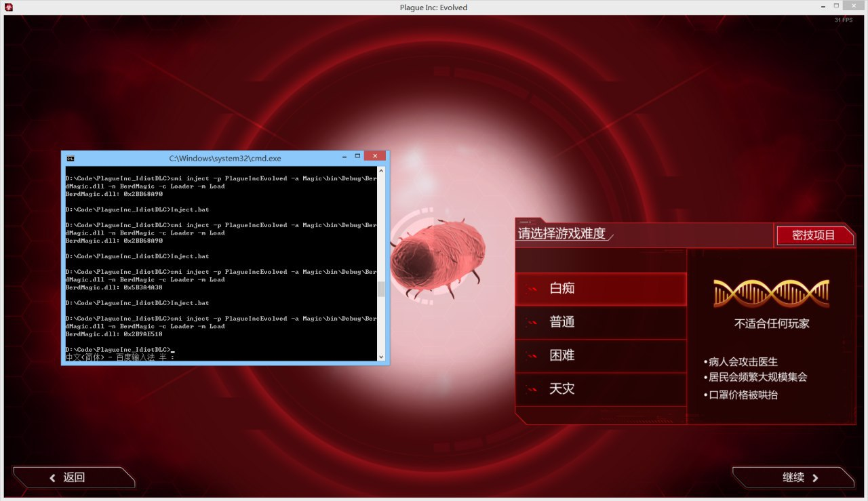The height and width of the screenshot is (501, 868).
Task: Go back with the 返回 button
Action: pos(74,477)
